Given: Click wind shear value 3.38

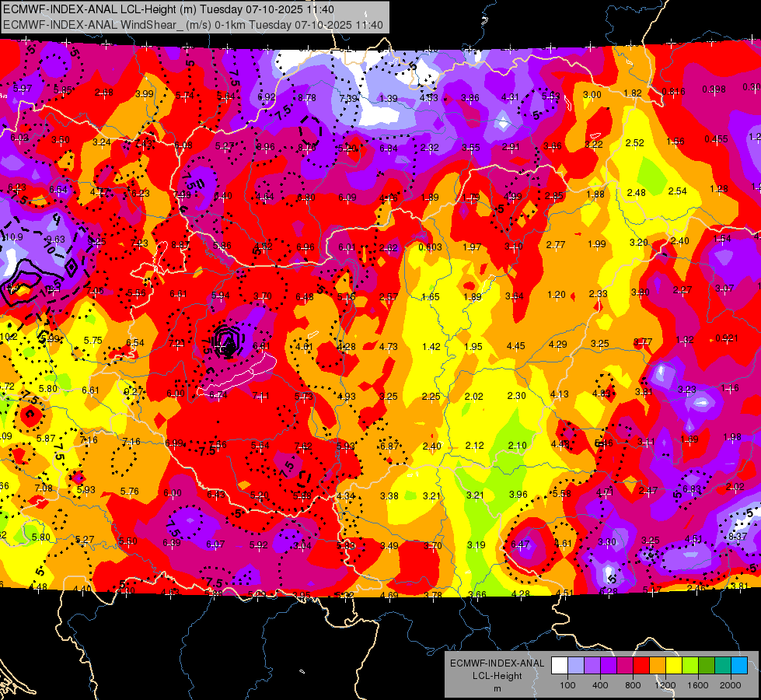Looking at the screenshot, I should coord(389,496).
